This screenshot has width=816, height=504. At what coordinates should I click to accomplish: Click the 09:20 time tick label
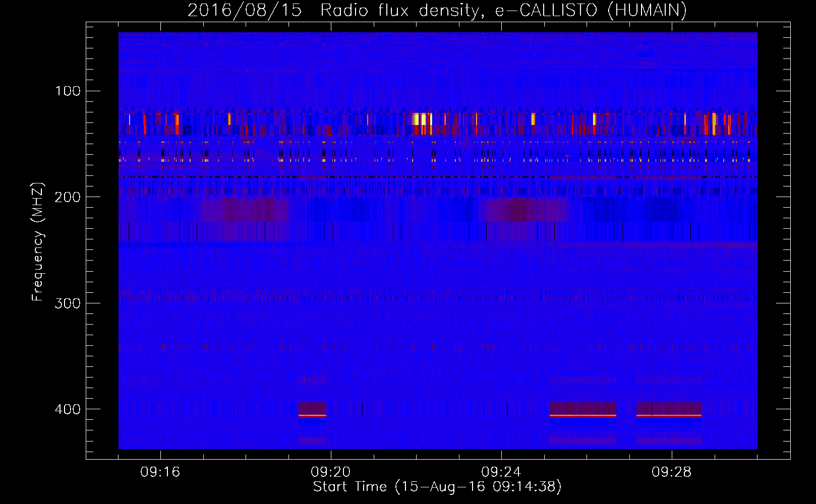331,472
